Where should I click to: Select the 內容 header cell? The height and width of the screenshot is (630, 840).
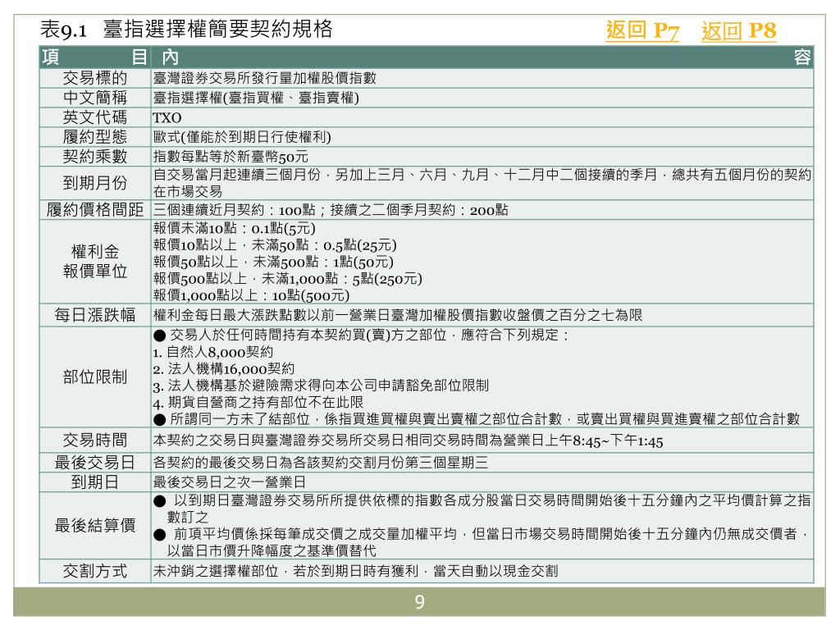click(482, 57)
